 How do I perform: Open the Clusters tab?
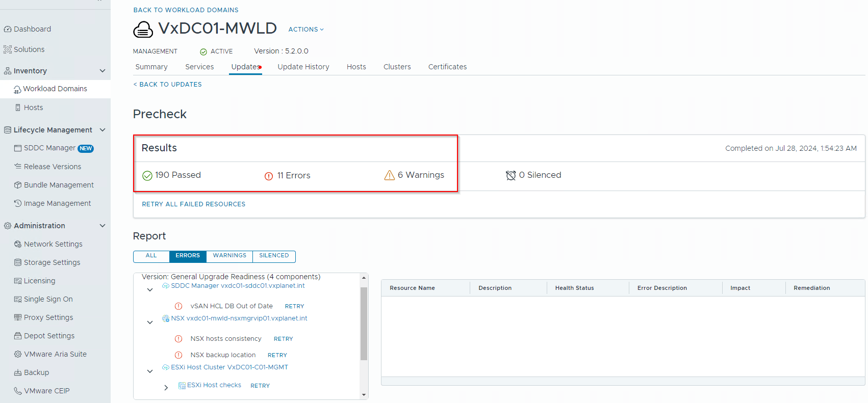[397, 67]
